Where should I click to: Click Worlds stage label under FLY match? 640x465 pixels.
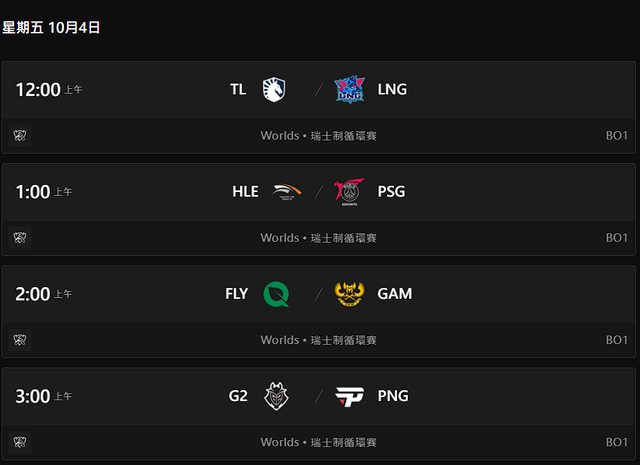coord(318,340)
